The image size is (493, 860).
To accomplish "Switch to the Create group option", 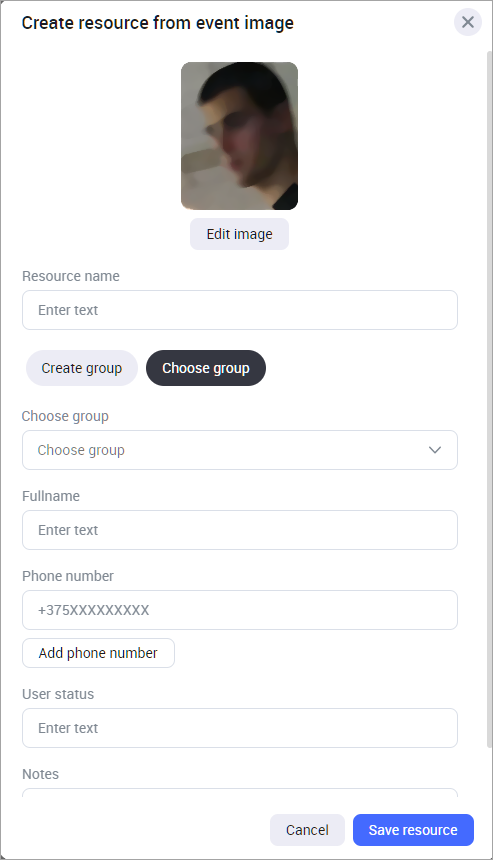I will [x=82, y=368].
